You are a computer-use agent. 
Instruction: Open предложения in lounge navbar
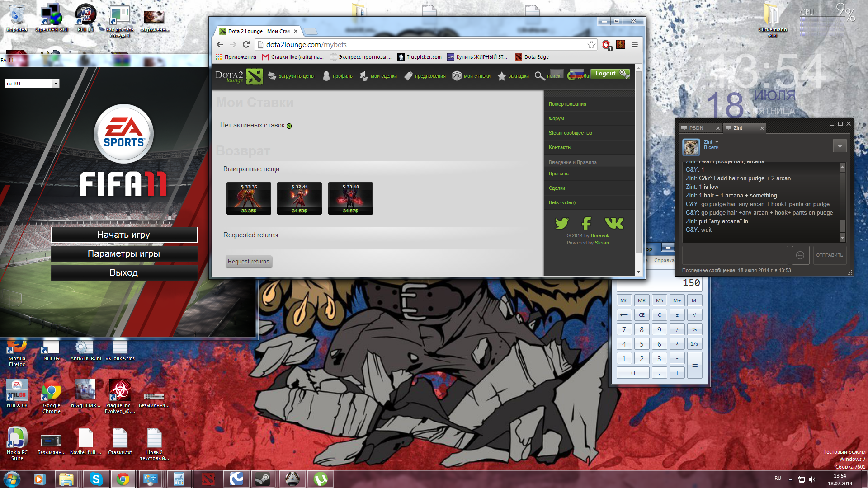[x=425, y=76]
